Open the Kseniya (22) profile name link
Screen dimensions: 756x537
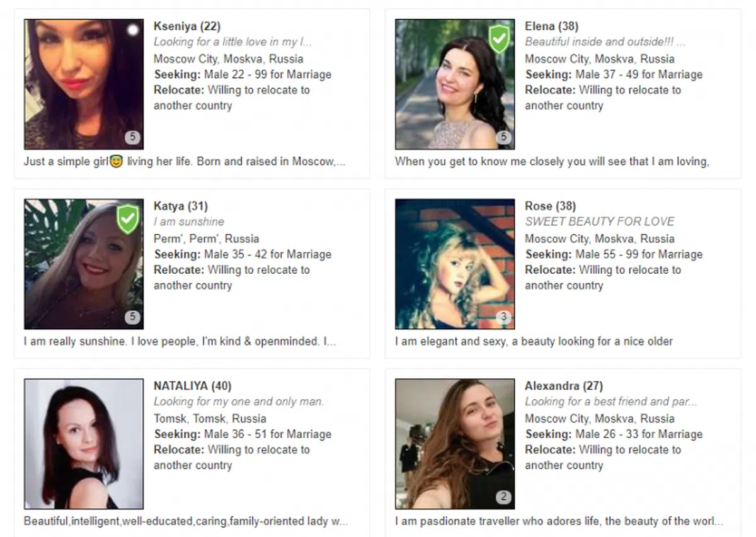point(187,26)
